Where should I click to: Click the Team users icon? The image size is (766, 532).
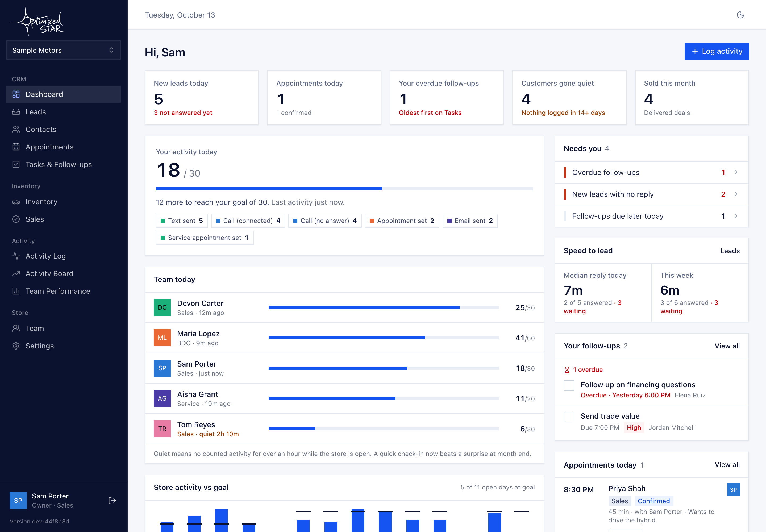[16, 328]
